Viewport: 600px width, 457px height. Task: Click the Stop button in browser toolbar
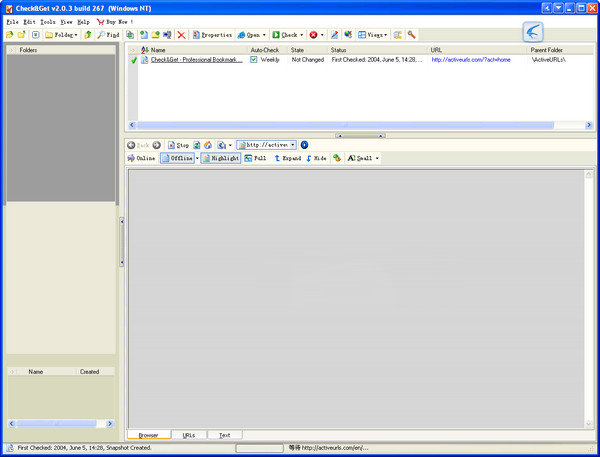[x=178, y=145]
